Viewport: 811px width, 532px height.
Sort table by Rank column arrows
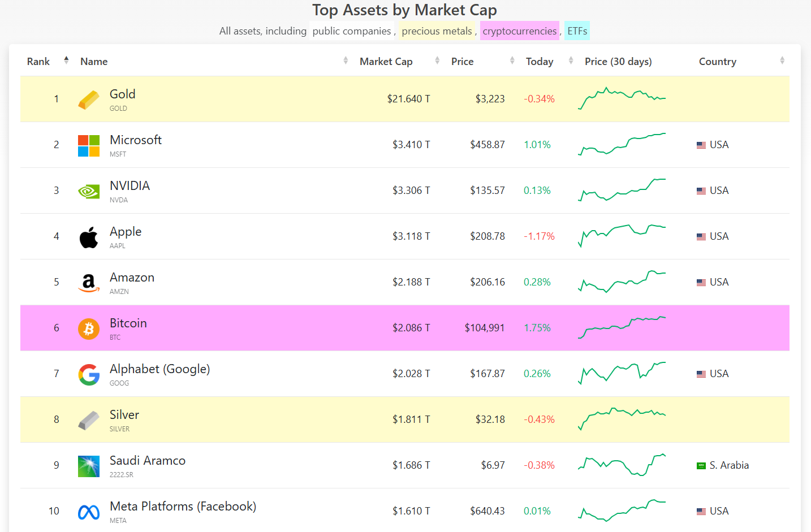pos(66,60)
